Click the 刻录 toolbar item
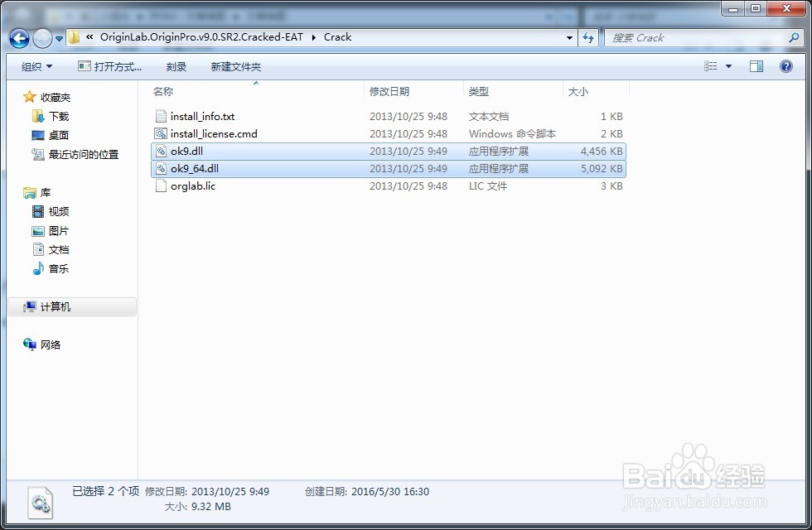This screenshot has width=812, height=530. point(176,66)
